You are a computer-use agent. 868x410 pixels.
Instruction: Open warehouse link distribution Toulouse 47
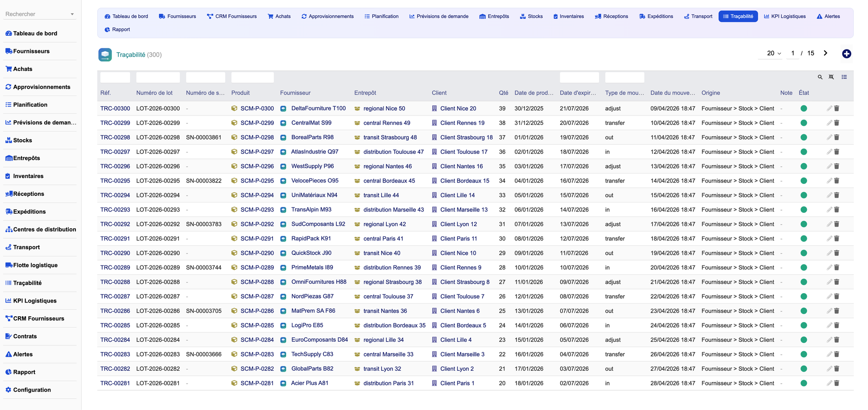click(393, 152)
